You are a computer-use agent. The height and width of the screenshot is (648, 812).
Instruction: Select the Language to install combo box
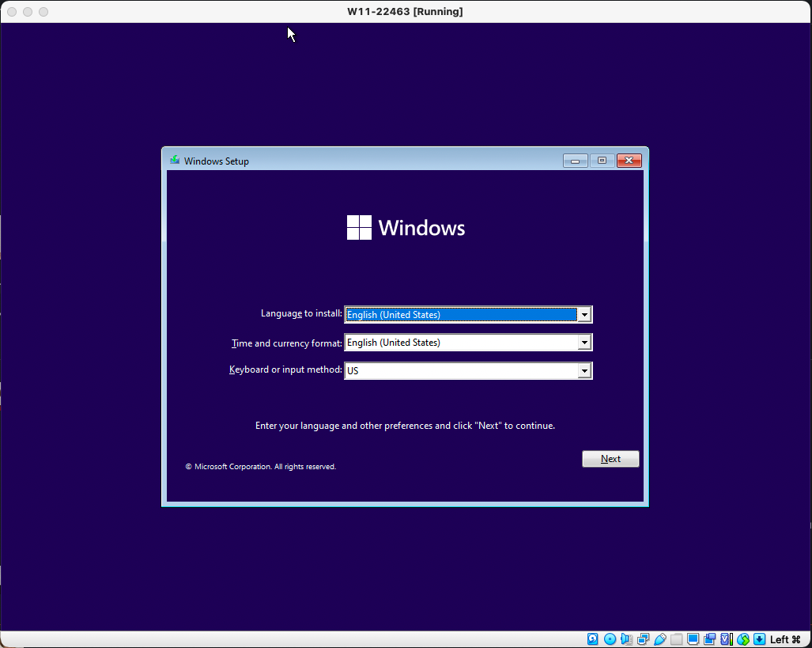tap(468, 315)
